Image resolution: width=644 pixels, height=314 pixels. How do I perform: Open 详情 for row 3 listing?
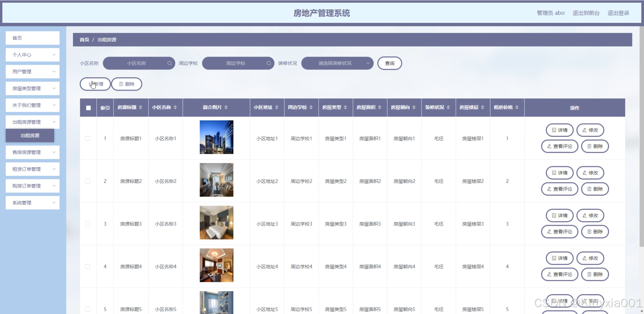(559, 215)
